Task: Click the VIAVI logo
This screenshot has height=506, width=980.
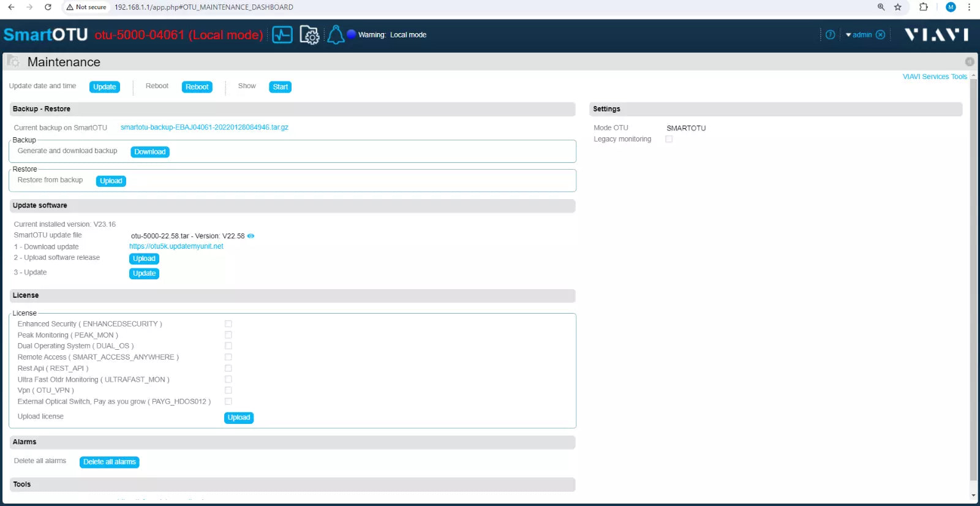Action: click(937, 34)
